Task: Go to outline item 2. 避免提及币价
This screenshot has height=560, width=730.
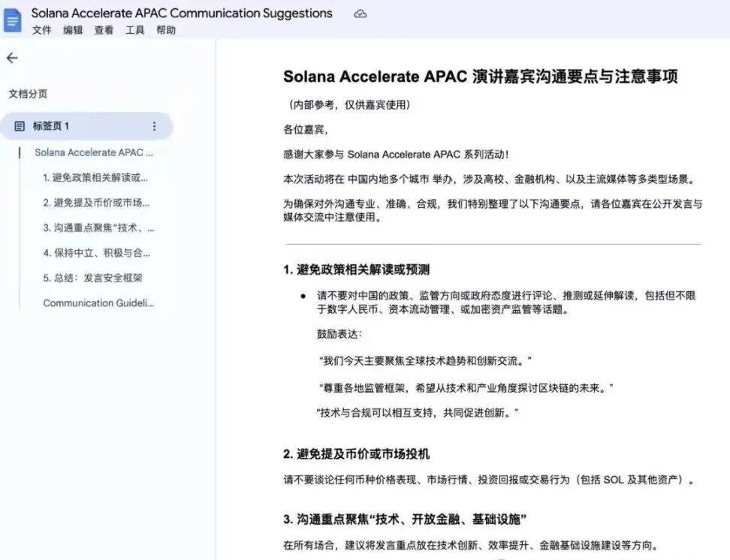Action: click(x=96, y=203)
